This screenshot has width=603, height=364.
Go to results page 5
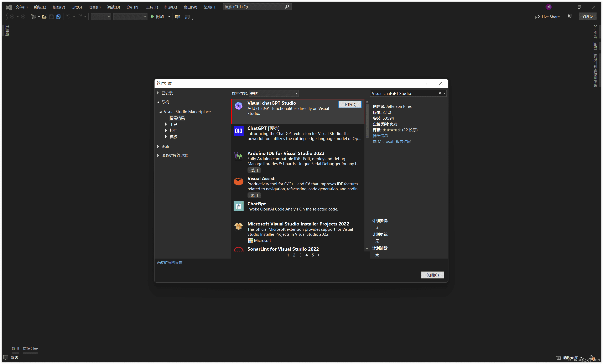313,255
